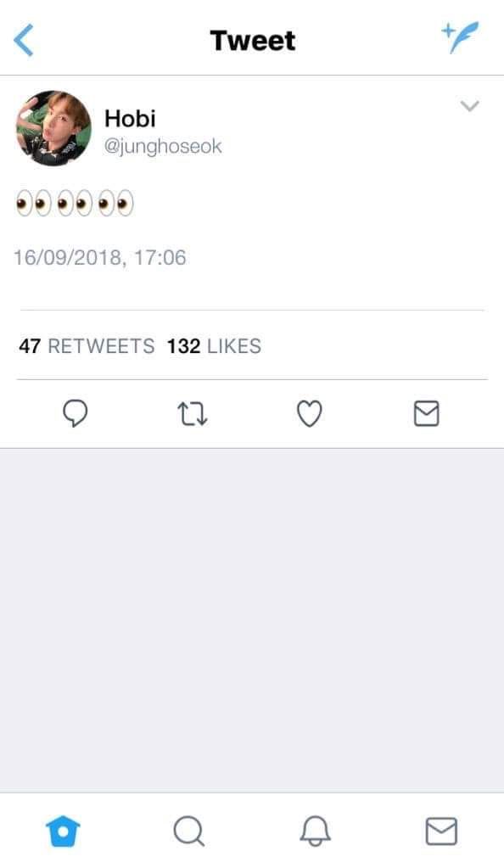Open Messages tab in bottom bar
This screenshot has height=868, width=504.
[441, 831]
